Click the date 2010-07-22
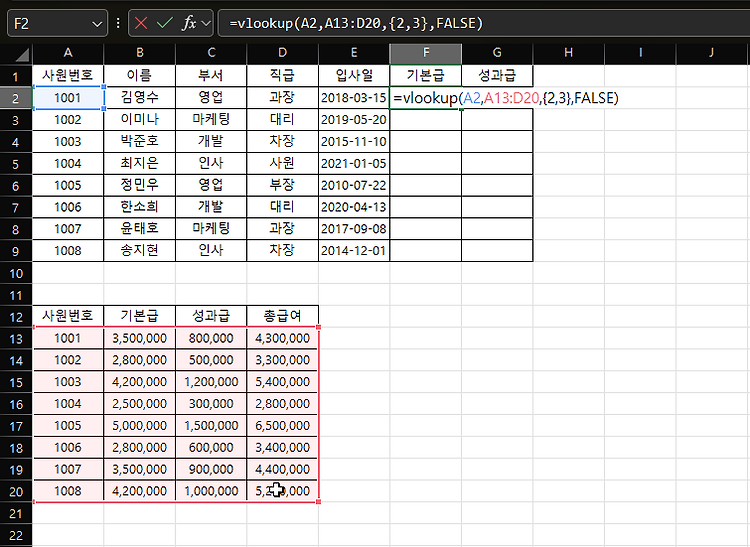Screen dimensions: 750x547 click(x=353, y=186)
